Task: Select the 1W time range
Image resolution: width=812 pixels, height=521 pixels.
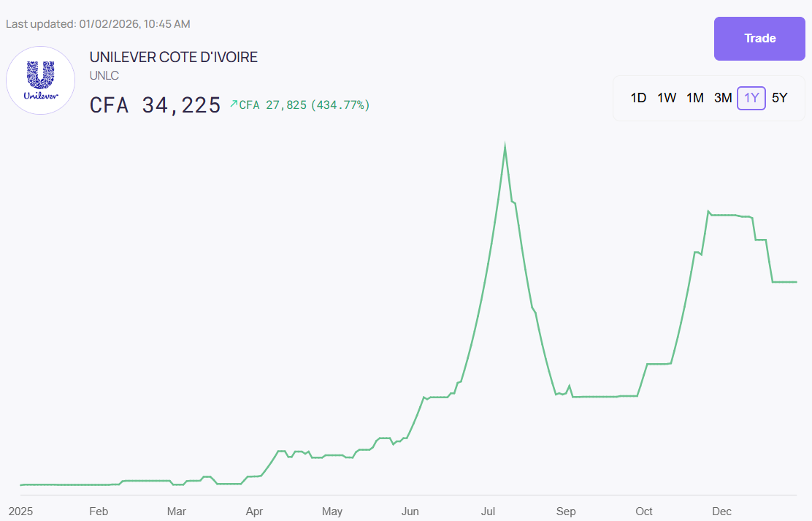Action: coord(667,98)
